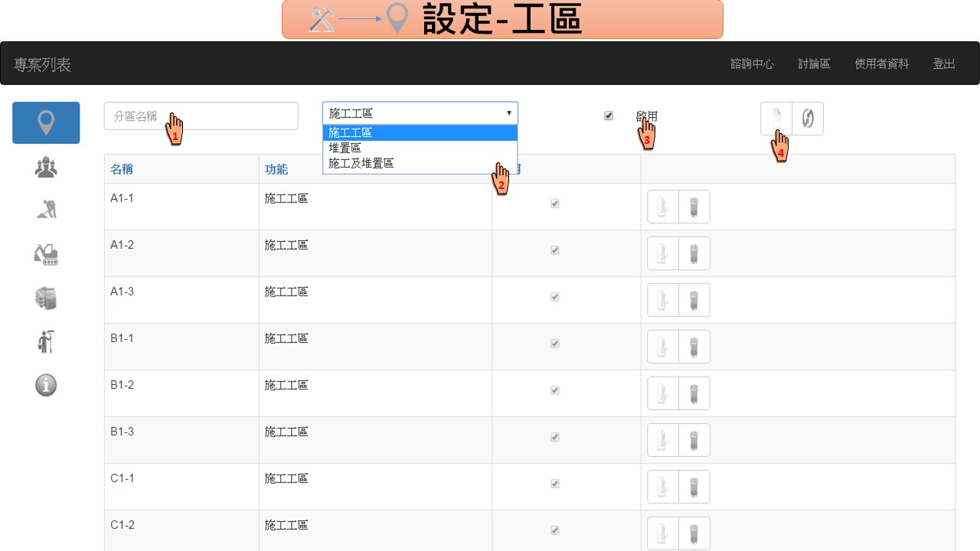Image resolution: width=980 pixels, height=551 pixels.
Task: Choose 施工及堆置區 from the dropdown list
Action: click(361, 163)
